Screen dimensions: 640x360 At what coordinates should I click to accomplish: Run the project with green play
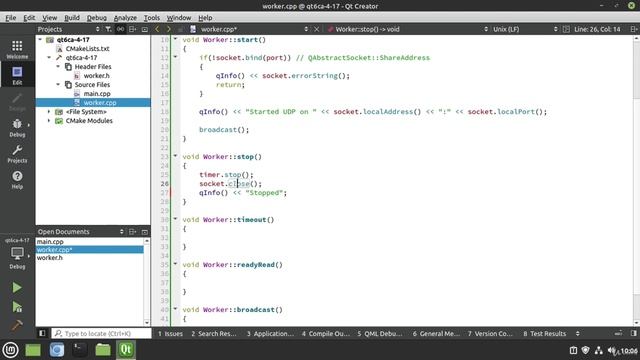pos(17,287)
